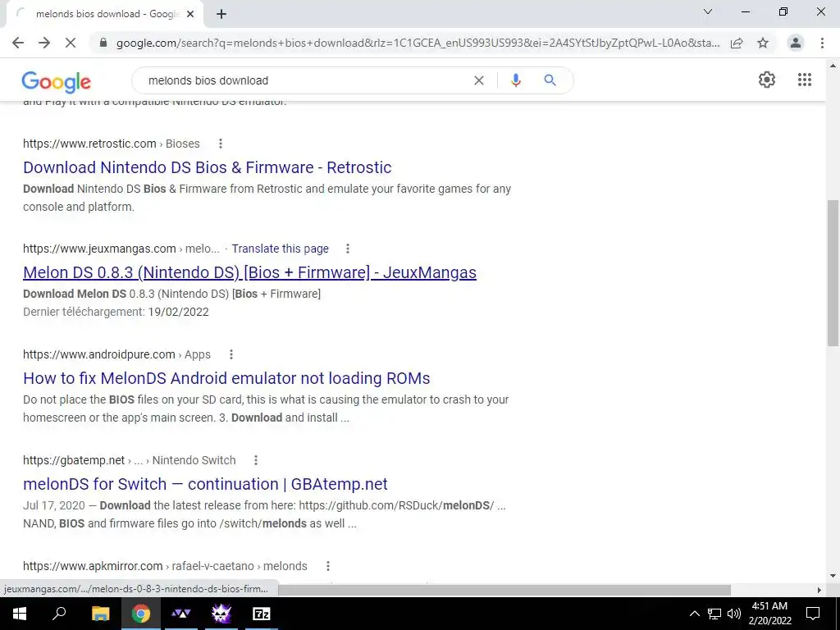Click the https://gbatemp.net result URL
Viewport: 840px width, 630px height.
click(74, 460)
